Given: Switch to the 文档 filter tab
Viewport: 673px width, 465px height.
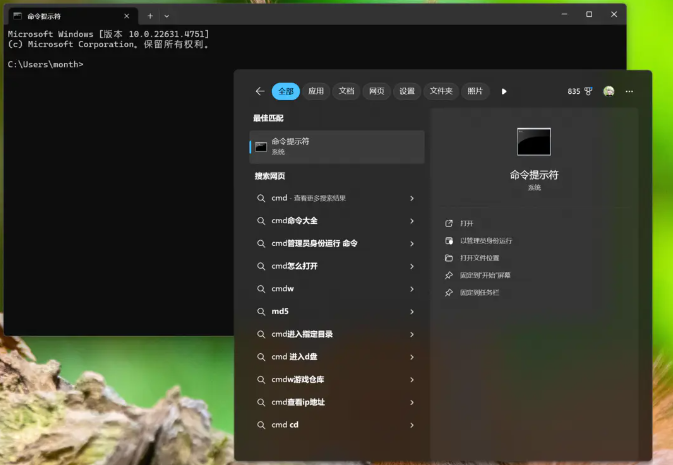Looking at the screenshot, I should point(346,91).
